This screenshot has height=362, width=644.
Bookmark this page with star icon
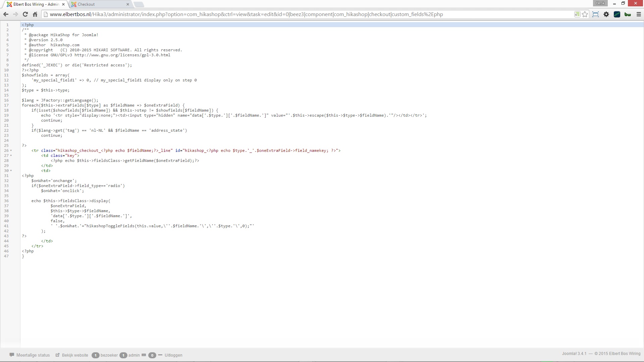point(585,14)
